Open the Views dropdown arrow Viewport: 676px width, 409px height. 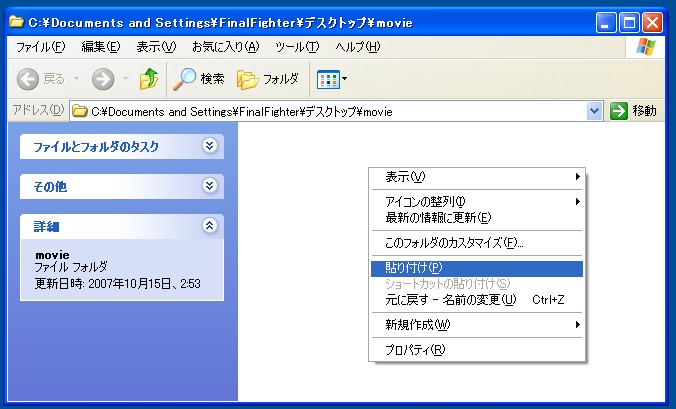point(344,79)
